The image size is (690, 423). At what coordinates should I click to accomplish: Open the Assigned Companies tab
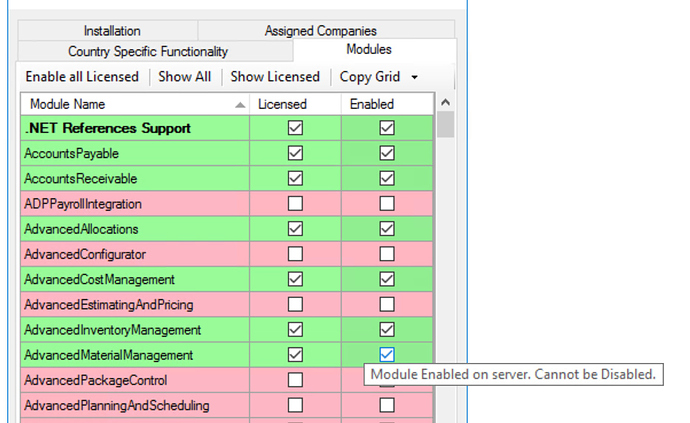click(x=326, y=30)
